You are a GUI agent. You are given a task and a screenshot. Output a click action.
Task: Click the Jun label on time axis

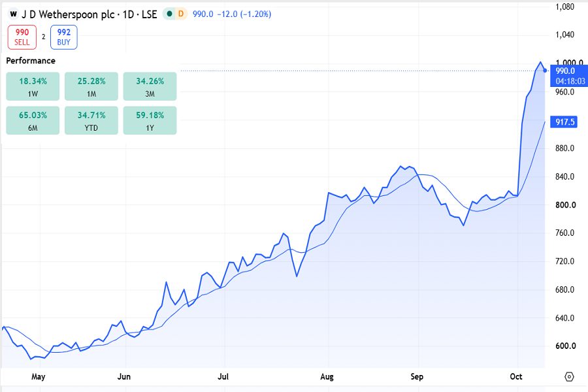[123, 376]
